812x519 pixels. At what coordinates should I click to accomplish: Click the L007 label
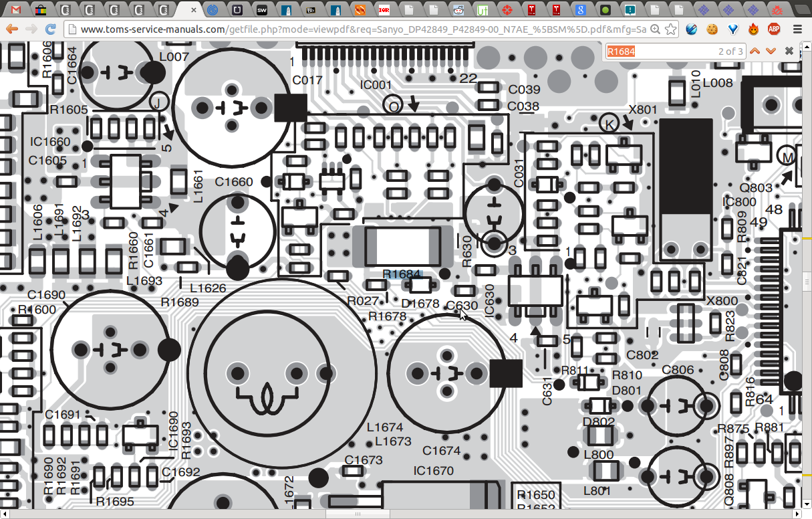174,57
